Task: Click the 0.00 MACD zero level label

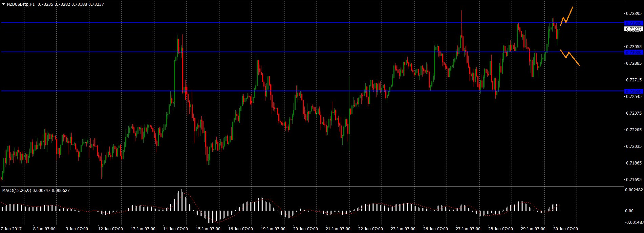Action: (x=629, y=211)
